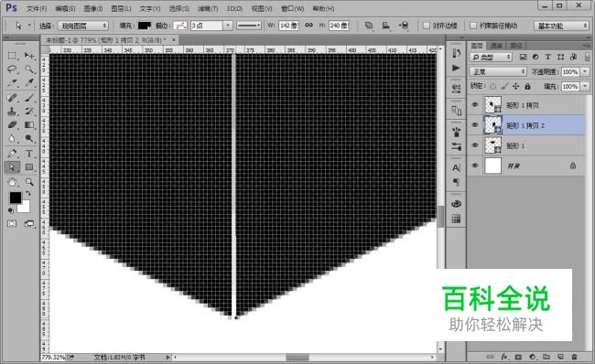Select the Hand tool
This screenshot has height=364, width=595.
(x=12, y=182)
